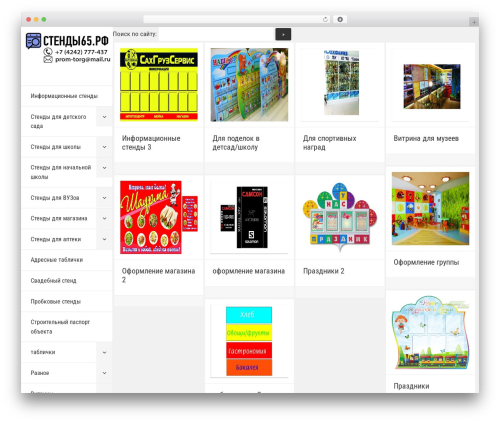This screenshot has width=500, height=423.
Task: Open the train-themed holiday stand thumbnail
Action: [430, 332]
